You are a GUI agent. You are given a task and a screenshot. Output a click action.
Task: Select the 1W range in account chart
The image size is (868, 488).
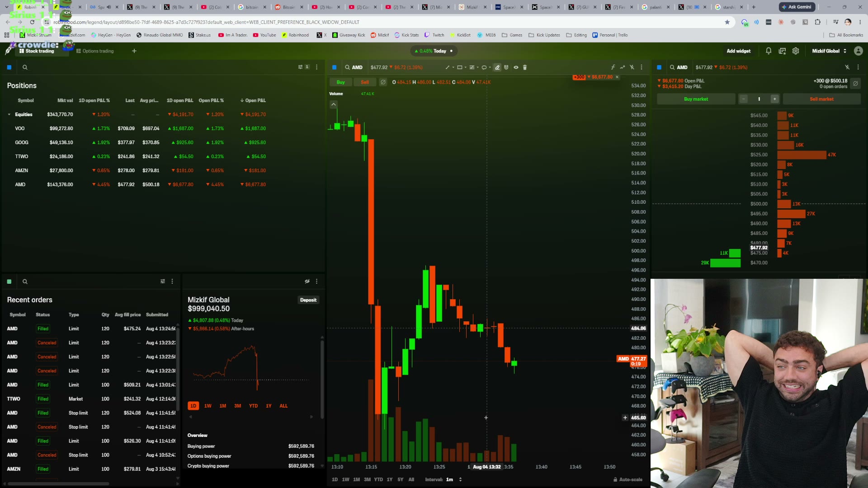click(x=208, y=406)
